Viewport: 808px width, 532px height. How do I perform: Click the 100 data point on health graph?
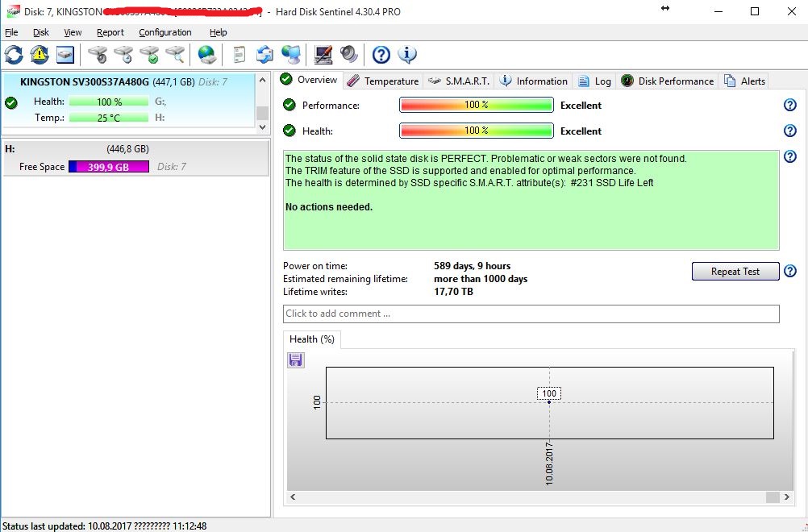pos(549,401)
